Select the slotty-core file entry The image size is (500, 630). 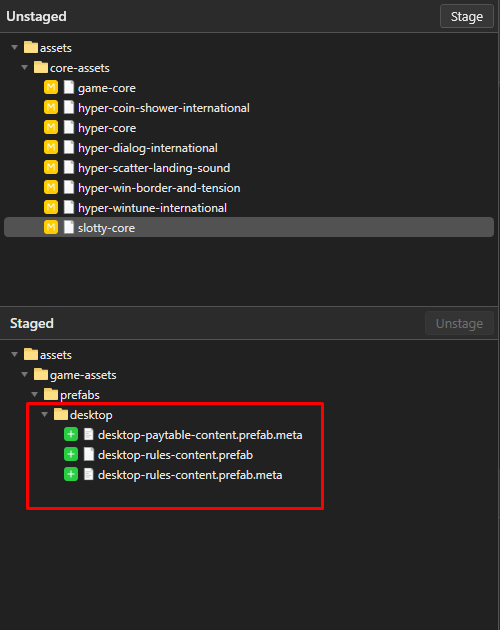point(249,227)
